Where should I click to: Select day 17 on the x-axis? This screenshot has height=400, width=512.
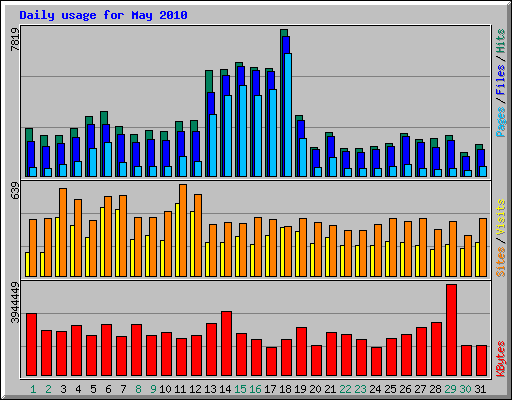pos(270,389)
